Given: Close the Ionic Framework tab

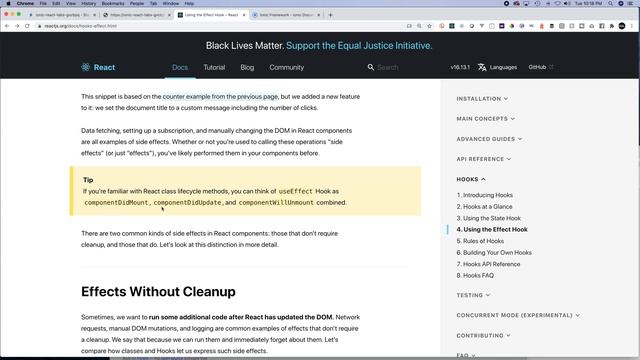Looking at the screenshot, I should (319, 15).
